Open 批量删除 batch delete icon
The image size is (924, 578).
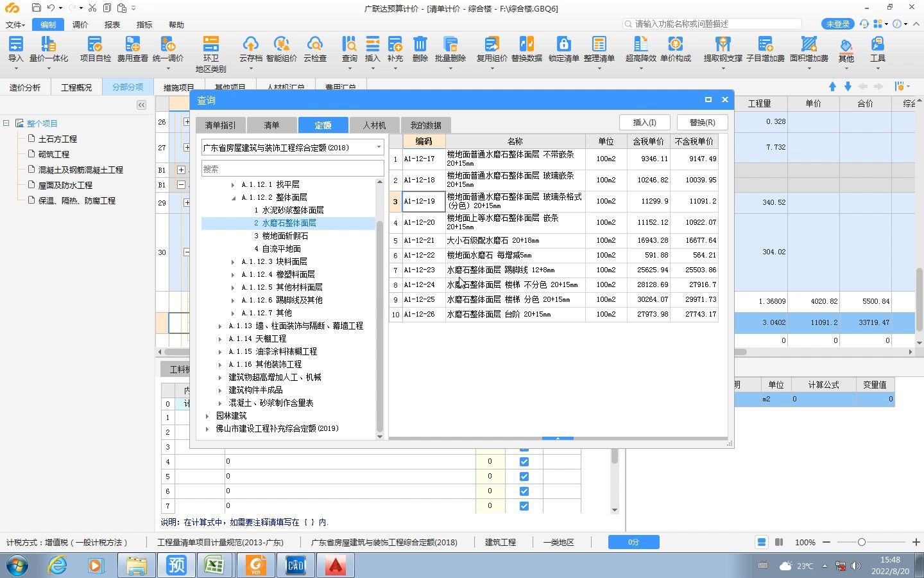(450, 49)
